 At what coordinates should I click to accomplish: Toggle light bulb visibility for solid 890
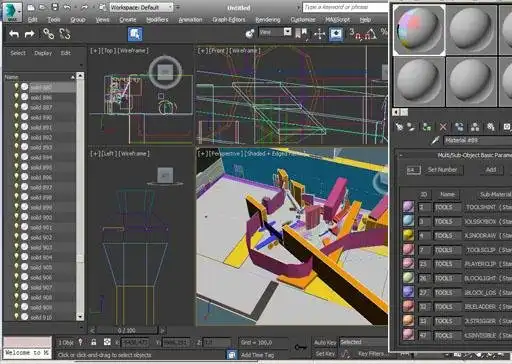point(16,117)
